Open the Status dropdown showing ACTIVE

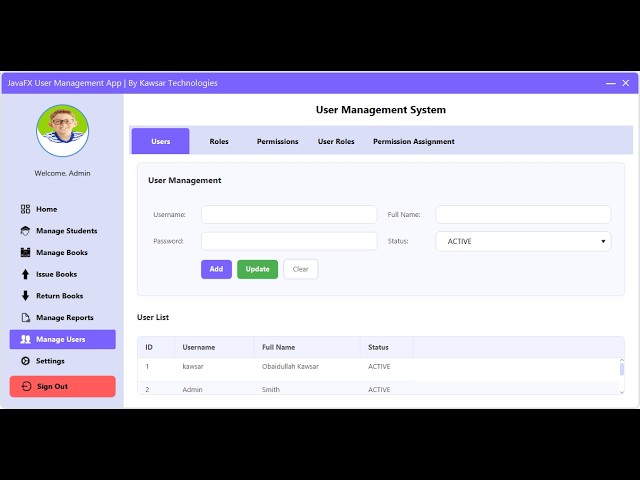point(523,241)
